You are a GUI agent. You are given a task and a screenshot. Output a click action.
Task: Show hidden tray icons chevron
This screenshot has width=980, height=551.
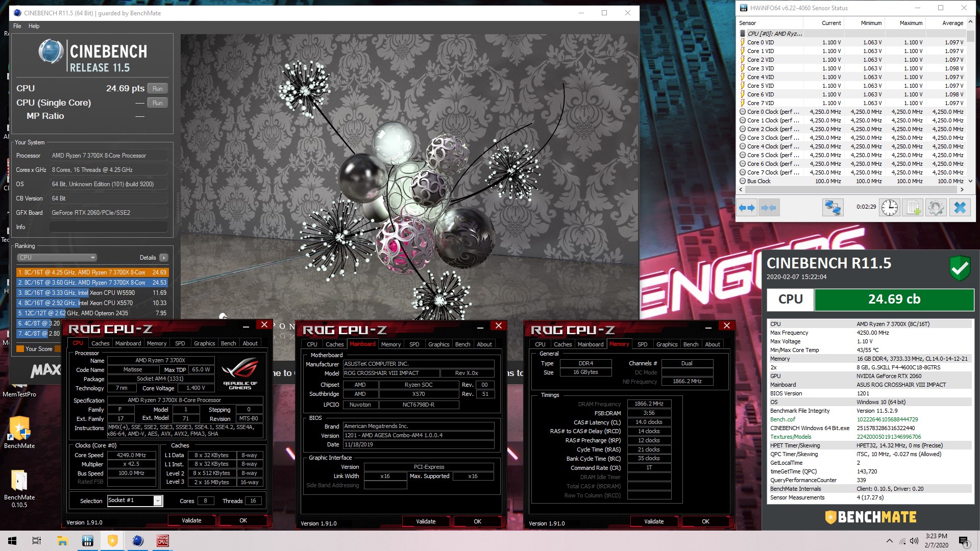coord(890,541)
